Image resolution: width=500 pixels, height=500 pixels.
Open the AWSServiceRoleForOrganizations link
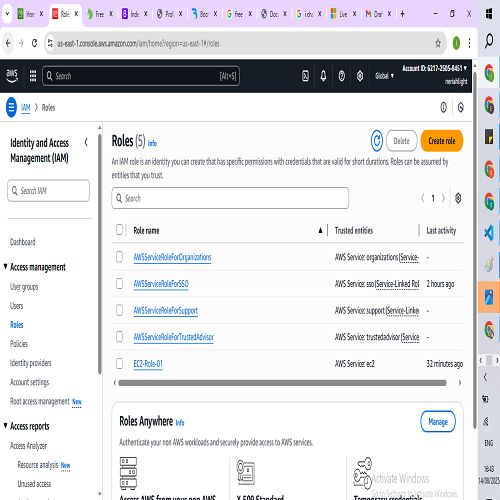coord(172,257)
